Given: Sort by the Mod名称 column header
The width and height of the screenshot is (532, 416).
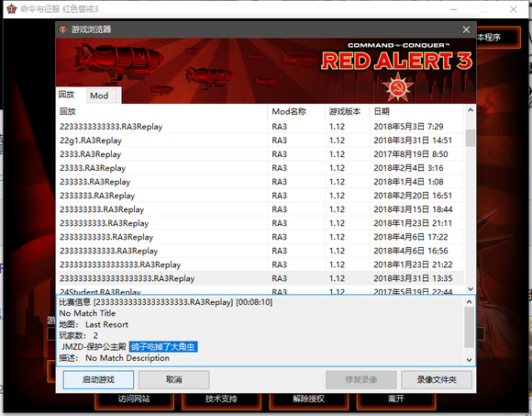Looking at the screenshot, I should click(x=296, y=111).
